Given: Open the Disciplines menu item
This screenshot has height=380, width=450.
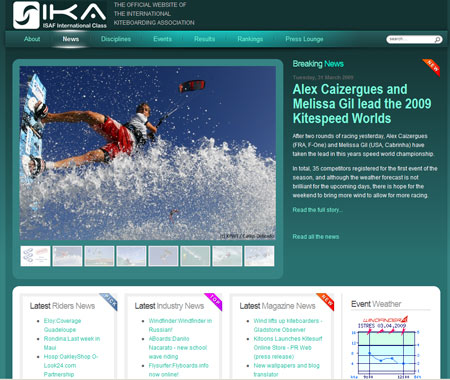Looking at the screenshot, I should [116, 39].
